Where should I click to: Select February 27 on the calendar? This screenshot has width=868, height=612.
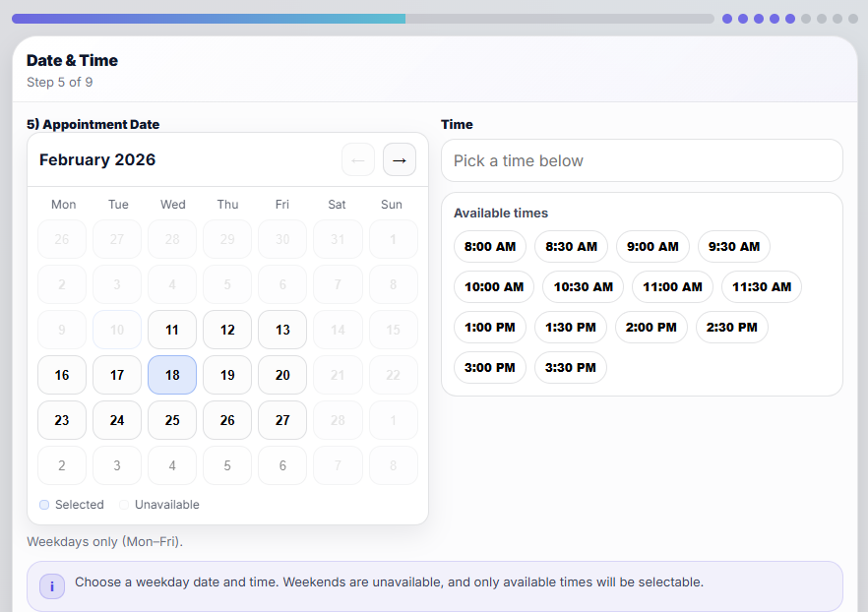coord(282,420)
